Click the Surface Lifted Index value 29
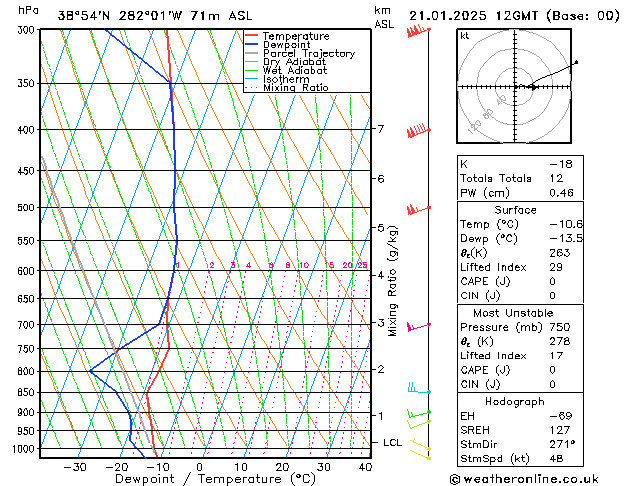Viewport: 629px width, 486px height. tap(556, 267)
